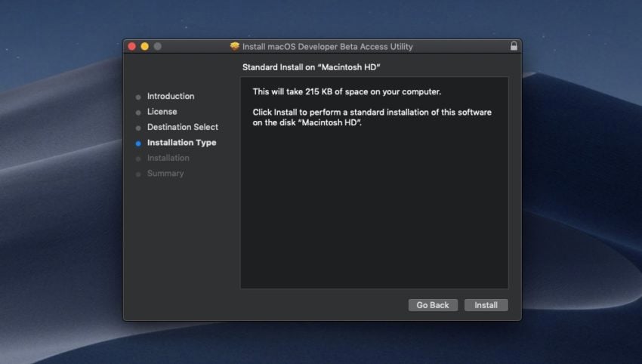Click the lock icon in title bar
This screenshot has width=642, height=364.
point(514,46)
